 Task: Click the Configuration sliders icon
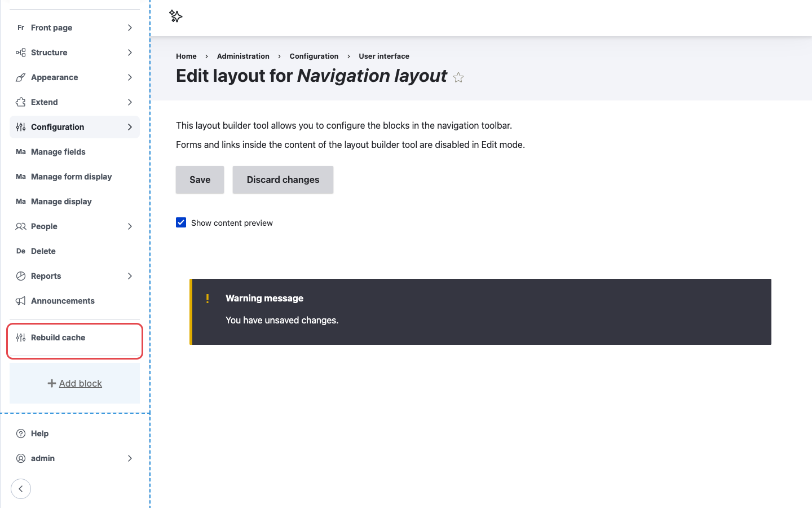point(21,127)
